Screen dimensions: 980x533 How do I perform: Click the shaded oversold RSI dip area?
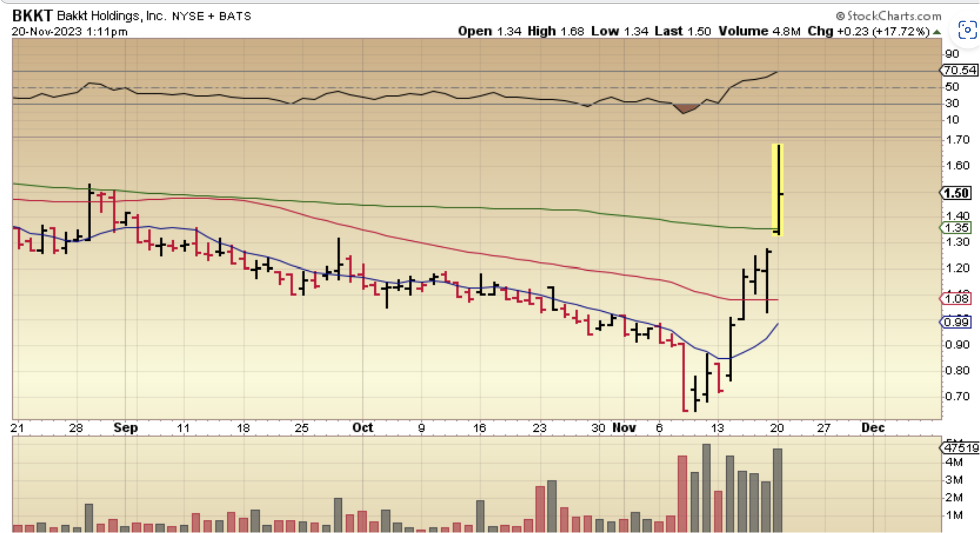(685, 108)
